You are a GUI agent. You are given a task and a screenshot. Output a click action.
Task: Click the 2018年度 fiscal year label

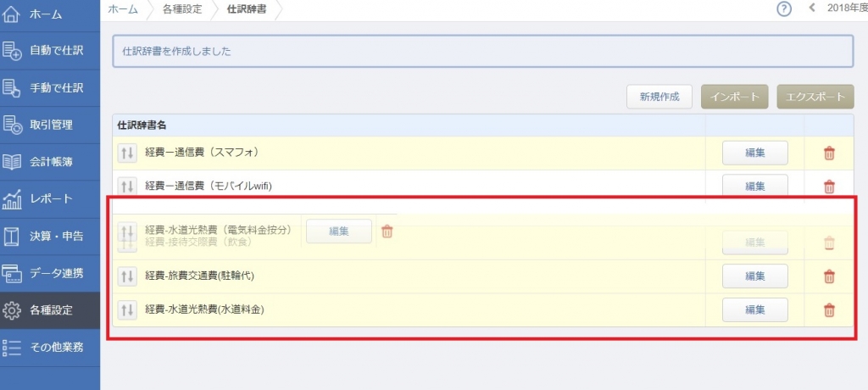848,8
